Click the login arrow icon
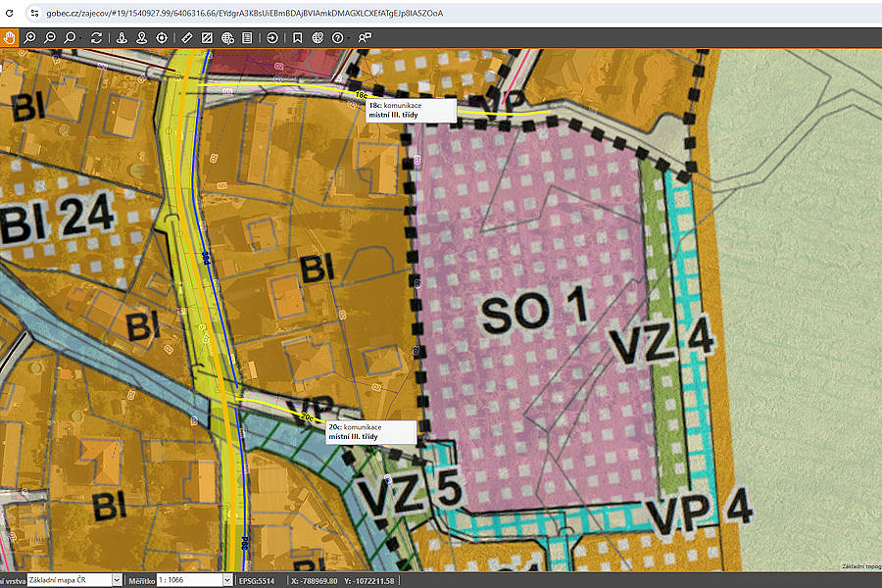This screenshot has width=882, height=588. point(272,37)
